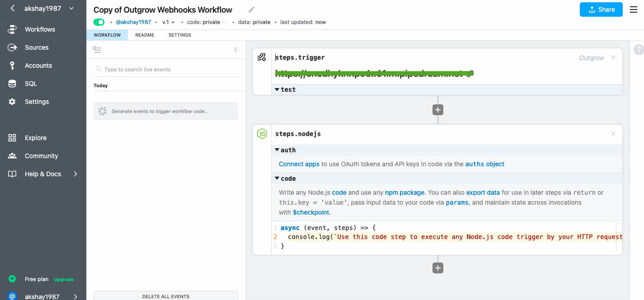
Task: Click the data: private label
Action: 254,22
